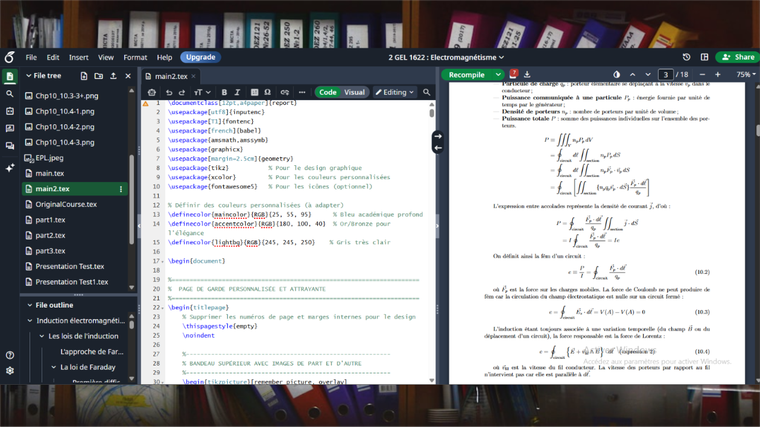Screen dimensions: 760x427
Task: Switch editor to Visual mode
Action: tap(354, 92)
